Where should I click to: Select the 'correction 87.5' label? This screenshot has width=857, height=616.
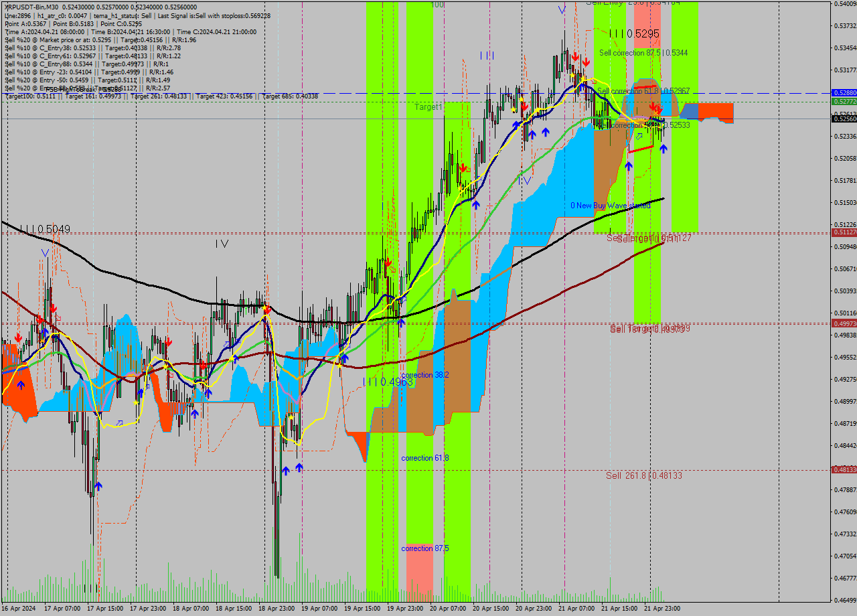click(x=425, y=548)
